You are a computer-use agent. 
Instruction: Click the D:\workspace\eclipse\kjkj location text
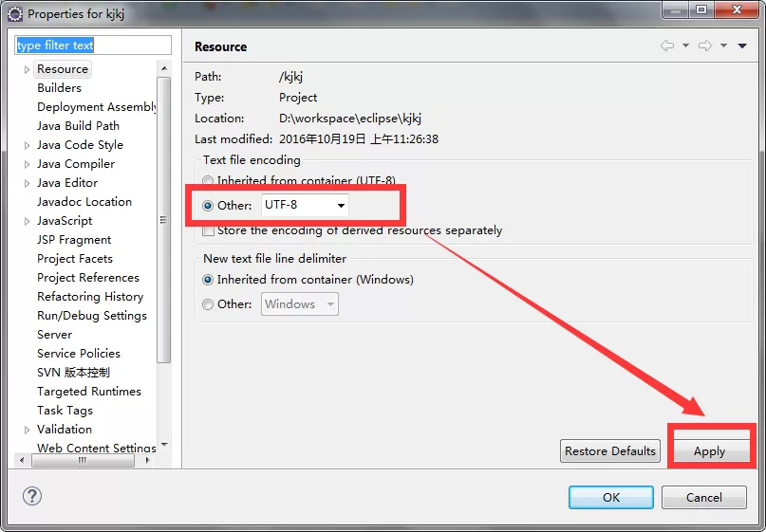(350, 119)
